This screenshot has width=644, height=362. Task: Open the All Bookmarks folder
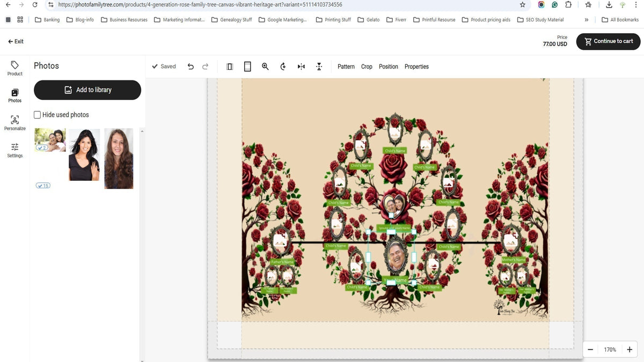[620, 20]
